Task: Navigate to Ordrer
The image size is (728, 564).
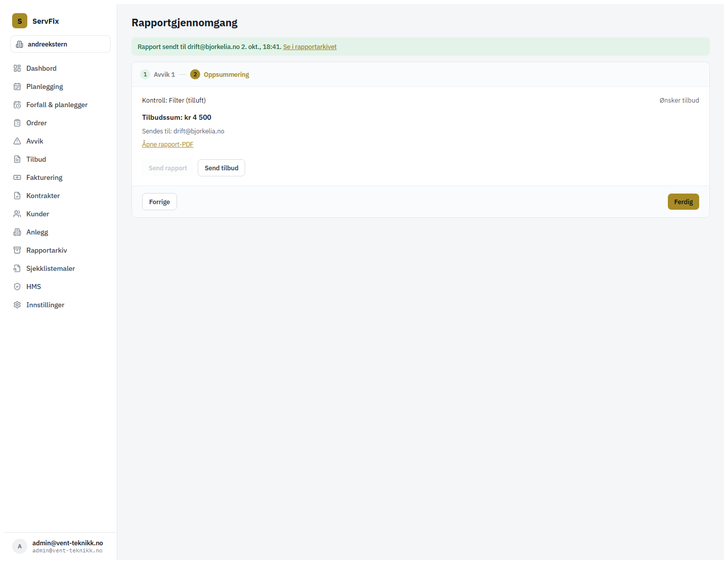Action: coord(60,123)
